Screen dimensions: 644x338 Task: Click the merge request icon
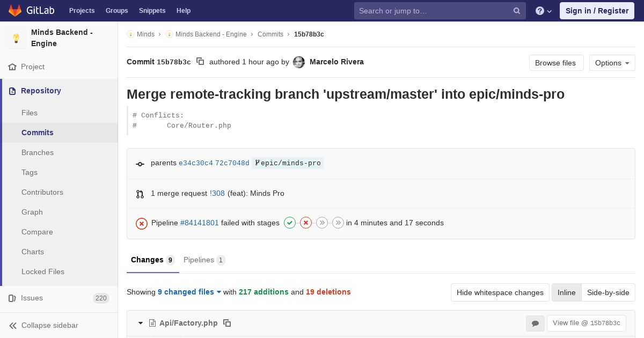coord(140,194)
